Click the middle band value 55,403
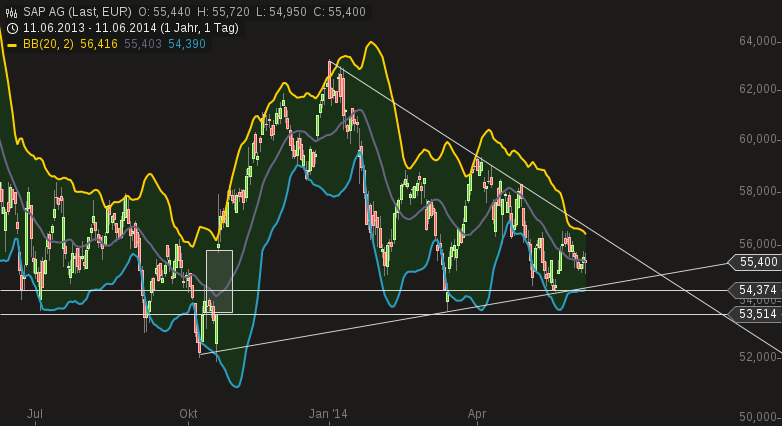This screenshot has height=426, width=782. (143, 44)
